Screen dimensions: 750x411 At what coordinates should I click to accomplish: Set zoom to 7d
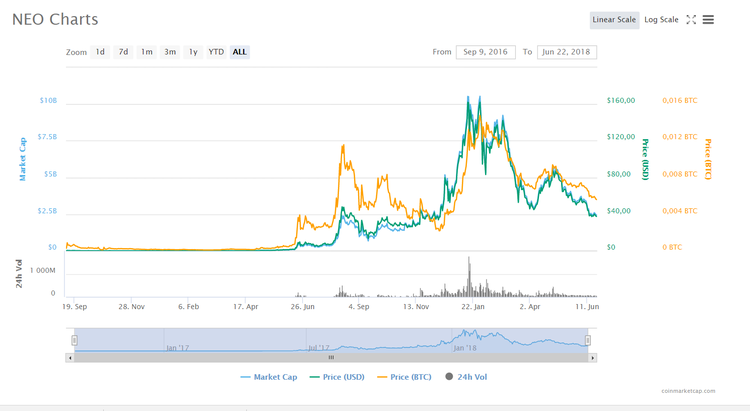(123, 52)
